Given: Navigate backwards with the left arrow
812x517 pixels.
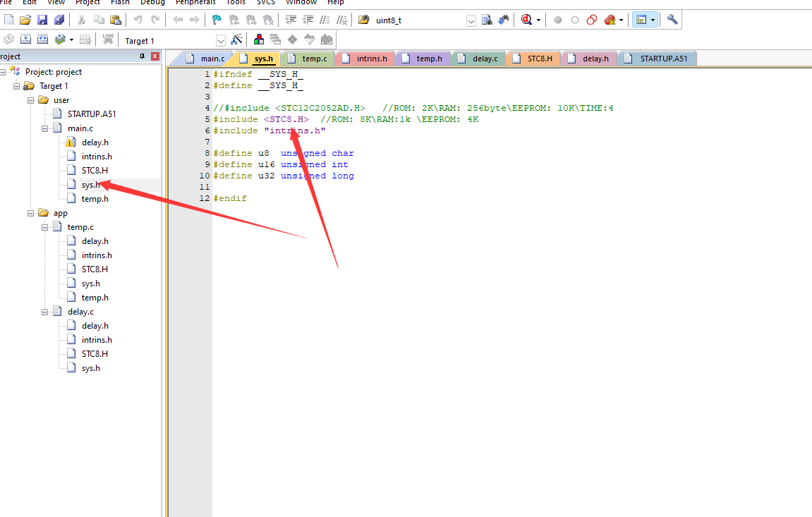Looking at the screenshot, I should [x=178, y=20].
